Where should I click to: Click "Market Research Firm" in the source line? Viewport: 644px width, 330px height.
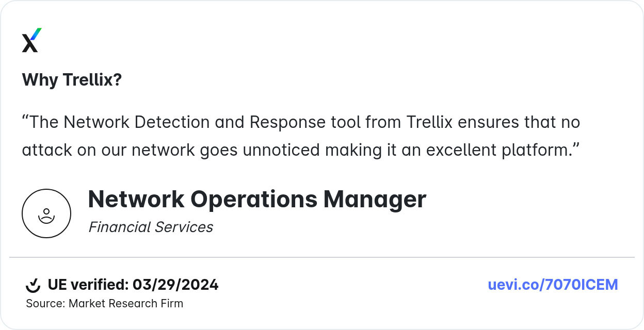pos(126,303)
